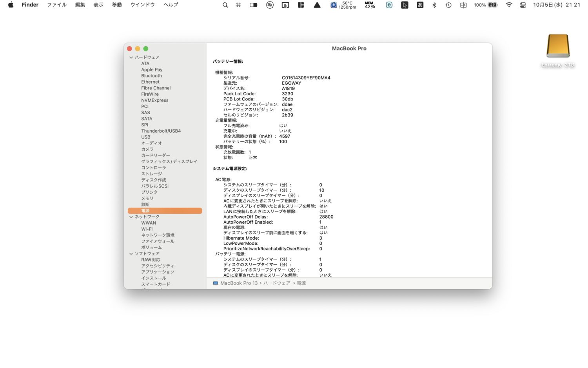The image size is (588, 368).
Task: Open Japanese input source 'あ' menu
Action: (420, 5)
